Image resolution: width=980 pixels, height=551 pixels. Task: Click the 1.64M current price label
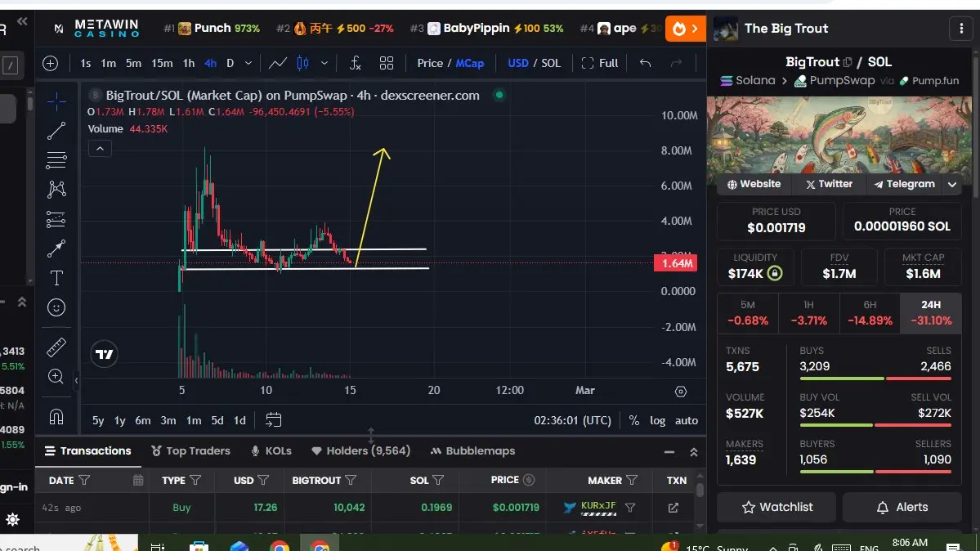(676, 263)
